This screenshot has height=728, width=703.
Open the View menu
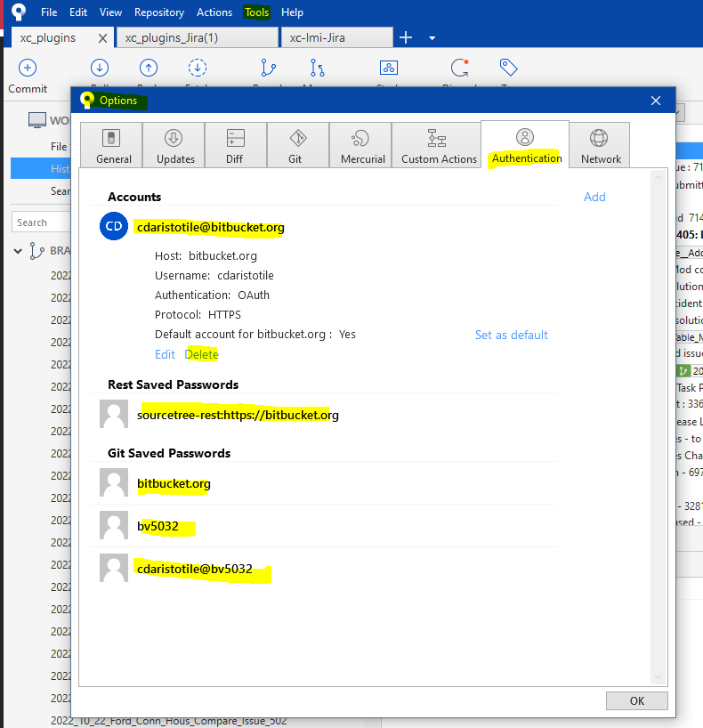110,12
